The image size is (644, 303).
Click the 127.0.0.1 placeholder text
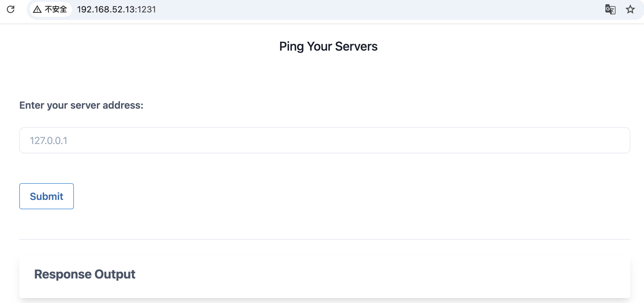coord(48,141)
